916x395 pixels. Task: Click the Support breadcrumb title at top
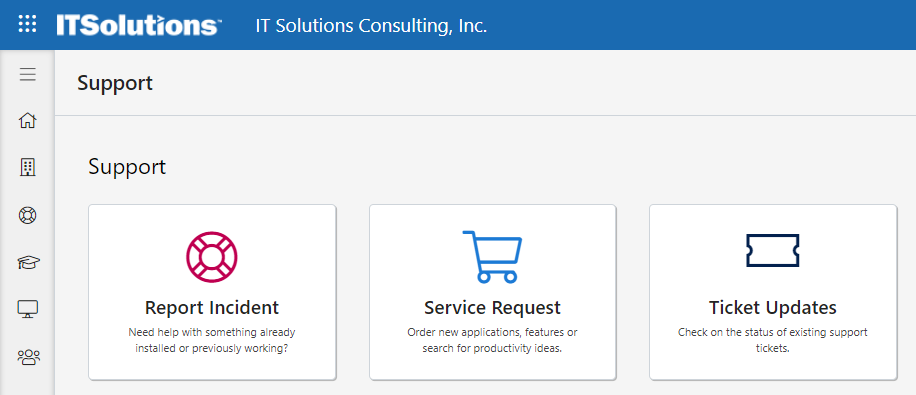click(115, 82)
